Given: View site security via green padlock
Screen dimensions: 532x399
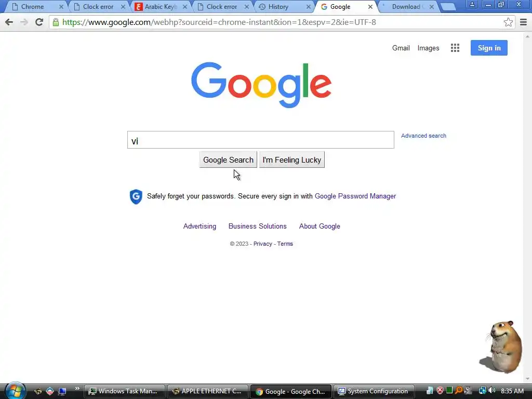Looking at the screenshot, I should pos(56,22).
